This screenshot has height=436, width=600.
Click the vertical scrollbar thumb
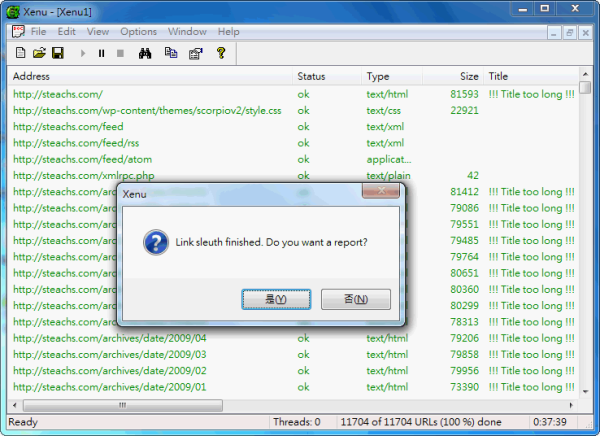tap(585, 87)
